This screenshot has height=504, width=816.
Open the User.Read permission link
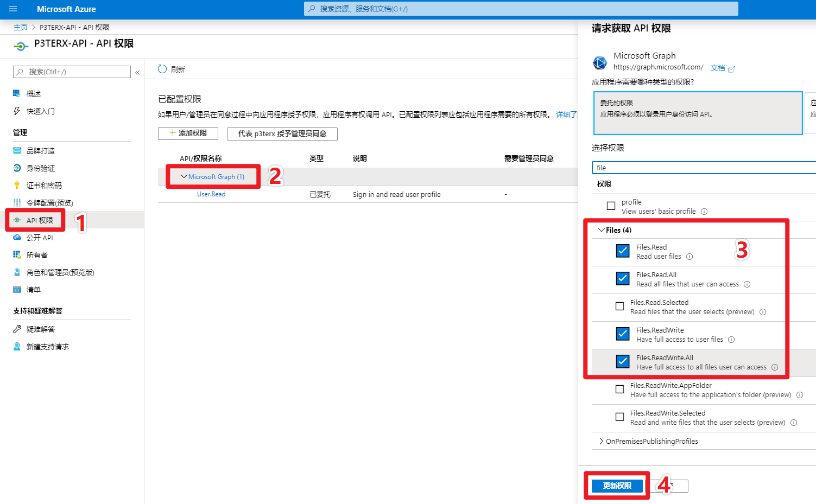211,194
